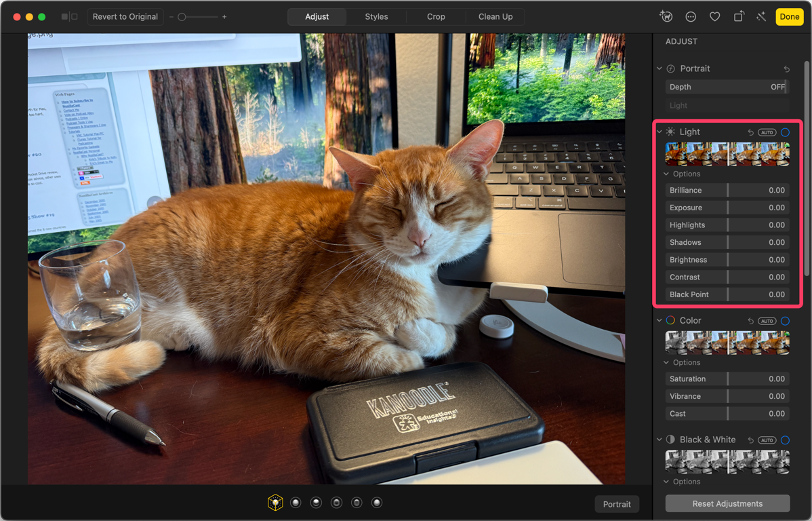
Task: Collapse the Portrait section
Action: 659,69
